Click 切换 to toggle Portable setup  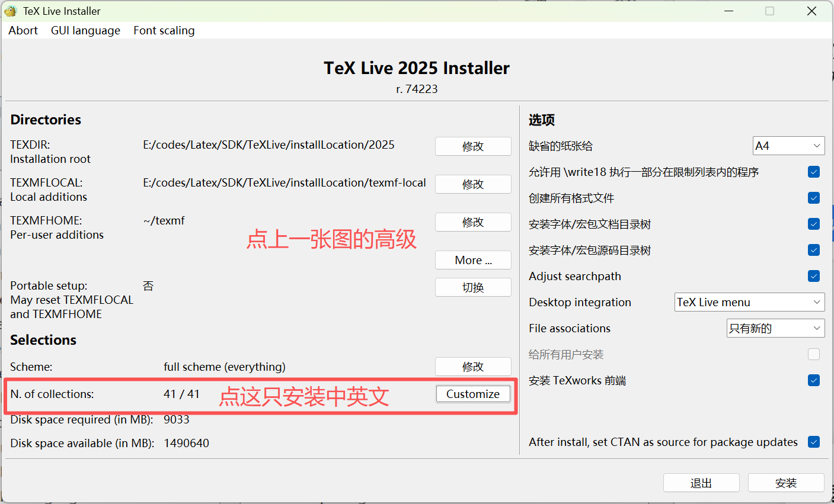coord(472,287)
